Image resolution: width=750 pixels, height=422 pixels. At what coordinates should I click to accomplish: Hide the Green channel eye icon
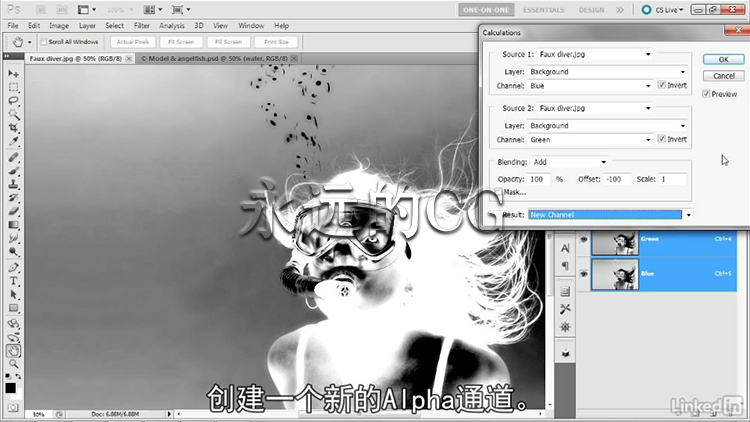[584, 239]
